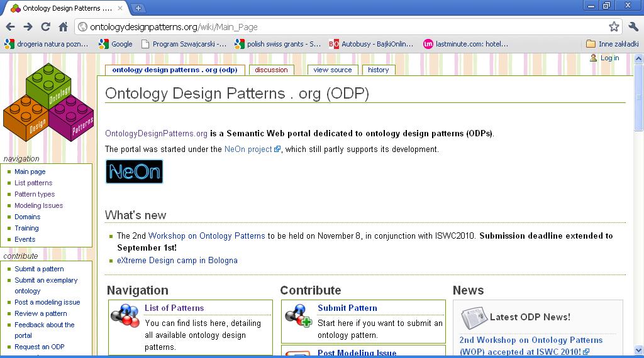The image size is (644, 358).
Task: Bookmark this page with the star icon
Action: 614,27
